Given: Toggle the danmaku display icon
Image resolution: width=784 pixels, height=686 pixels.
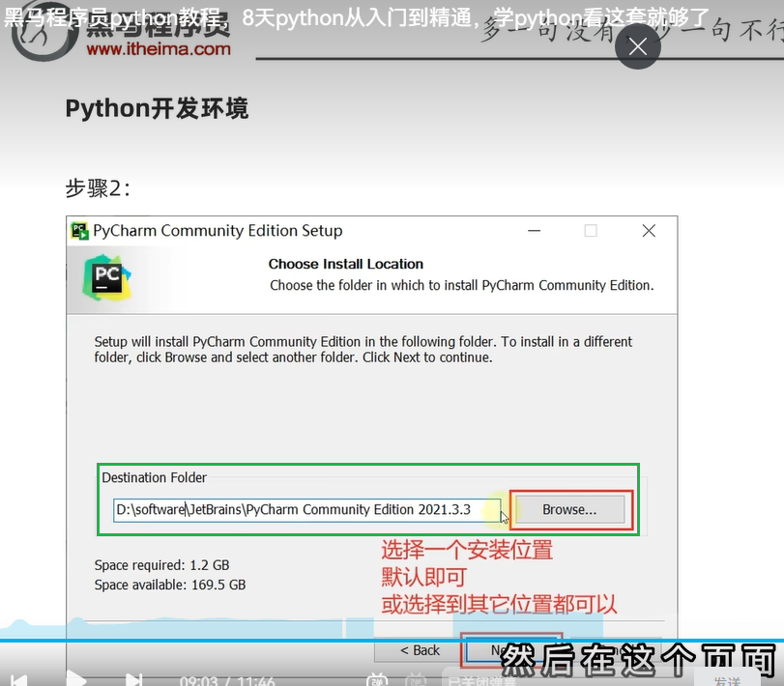Looking at the screenshot, I should point(376,680).
